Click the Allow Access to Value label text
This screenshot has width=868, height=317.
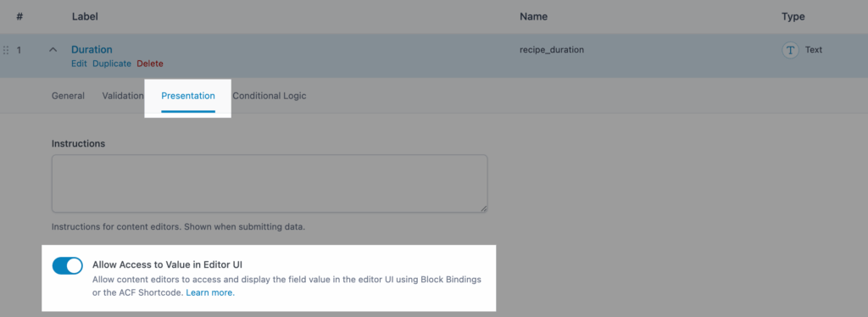[167, 264]
